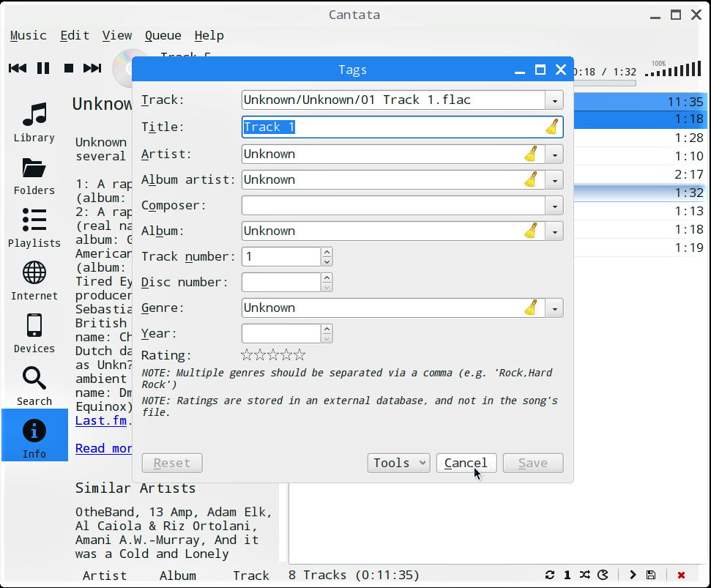Set rating to five stars
The image size is (711, 588).
(x=299, y=355)
